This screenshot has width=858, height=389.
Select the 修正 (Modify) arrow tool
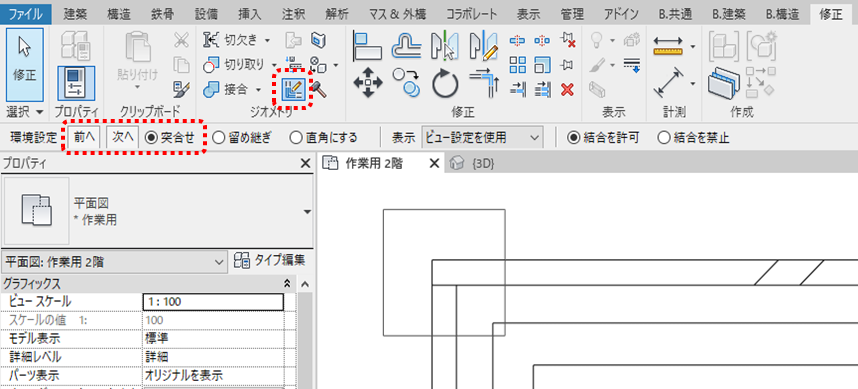tap(25, 64)
